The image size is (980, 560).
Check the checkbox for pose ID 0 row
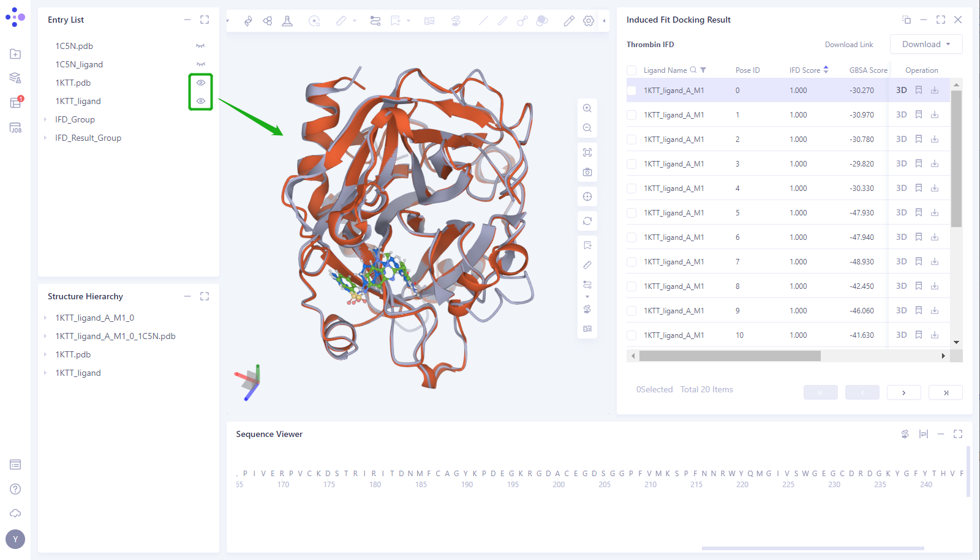(x=631, y=90)
